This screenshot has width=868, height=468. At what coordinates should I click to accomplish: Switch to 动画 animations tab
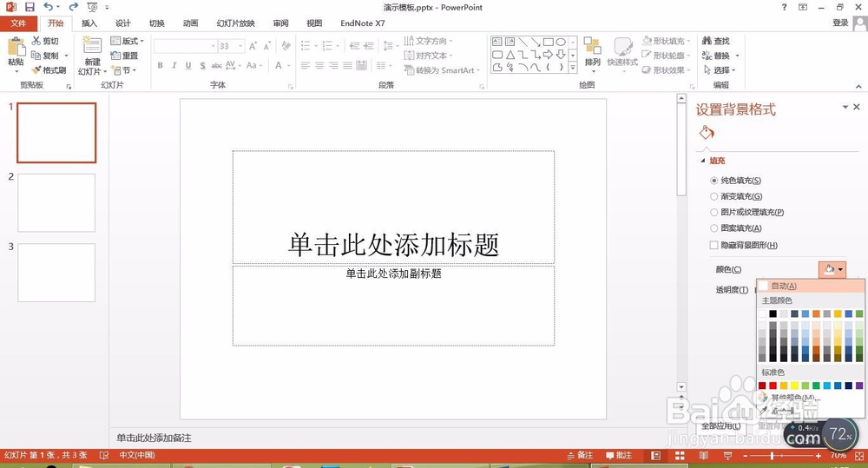tap(190, 23)
